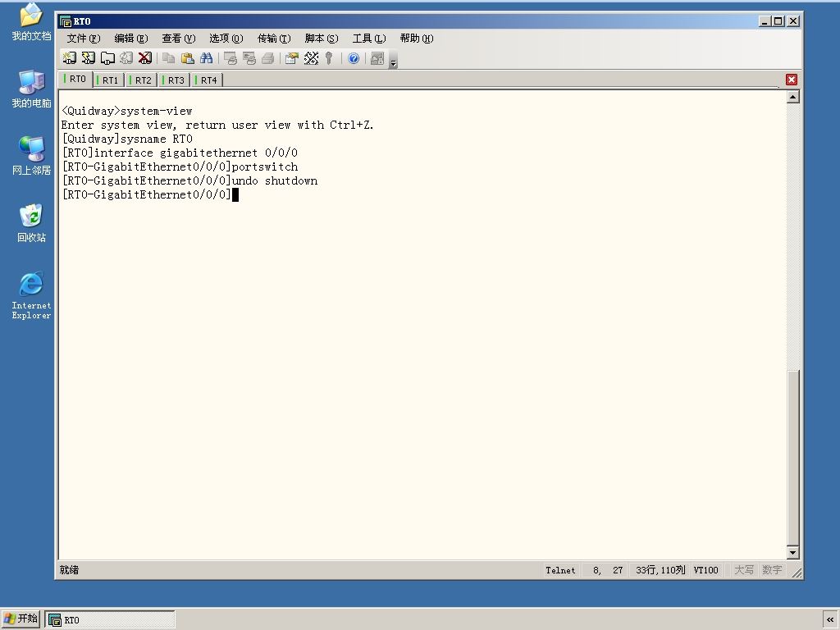Click the terminal scrollbar up arrow

[x=793, y=97]
